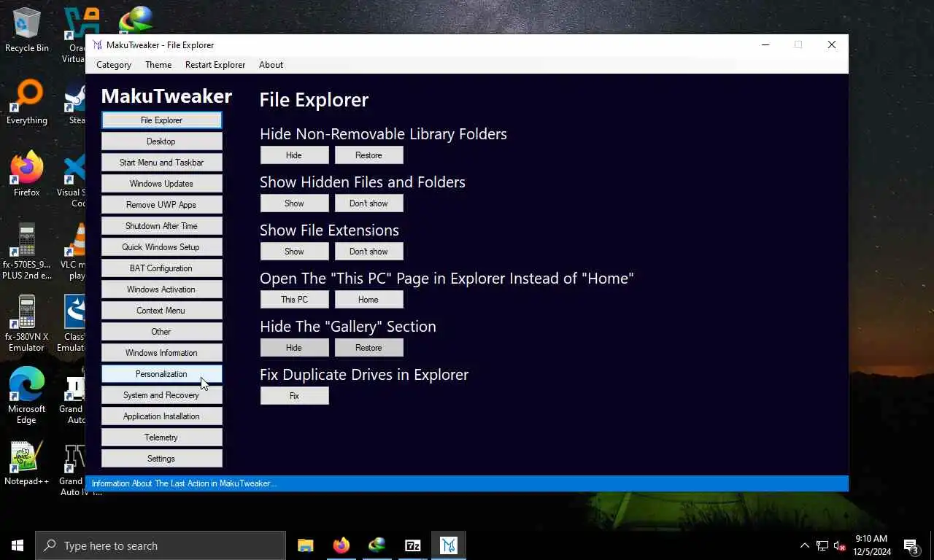The height and width of the screenshot is (560, 934).
Task: Open the Context Menu category
Action: pyautogui.click(x=161, y=311)
